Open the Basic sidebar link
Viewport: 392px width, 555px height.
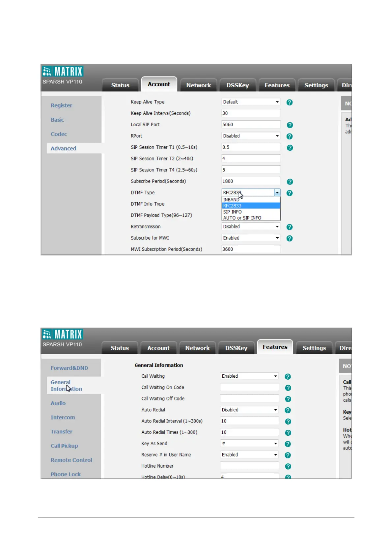[x=57, y=120]
